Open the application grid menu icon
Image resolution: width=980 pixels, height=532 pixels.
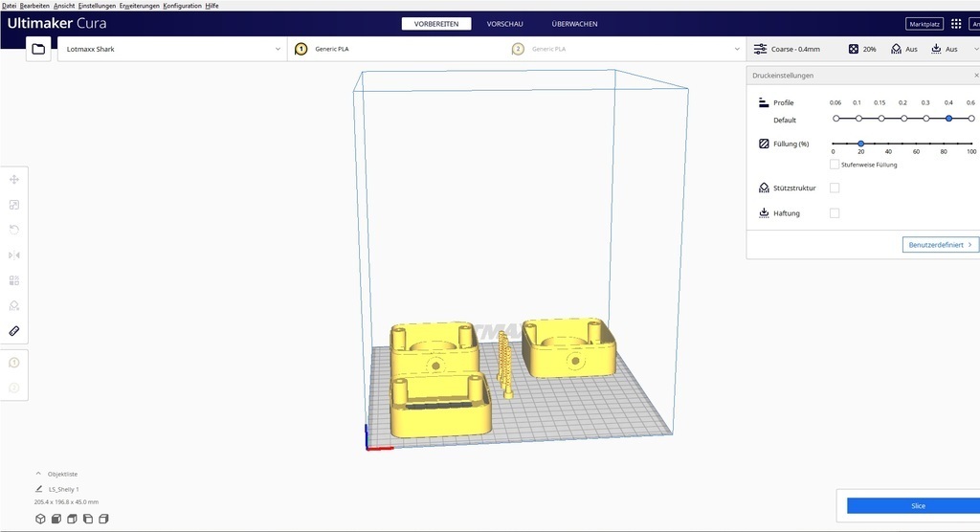tap(956, 24)
